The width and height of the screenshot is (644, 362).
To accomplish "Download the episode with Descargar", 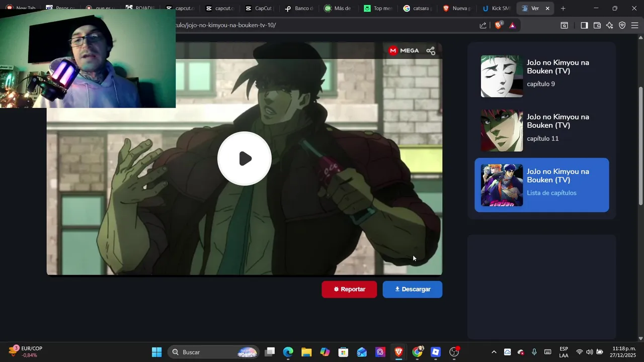I will 413,289.
